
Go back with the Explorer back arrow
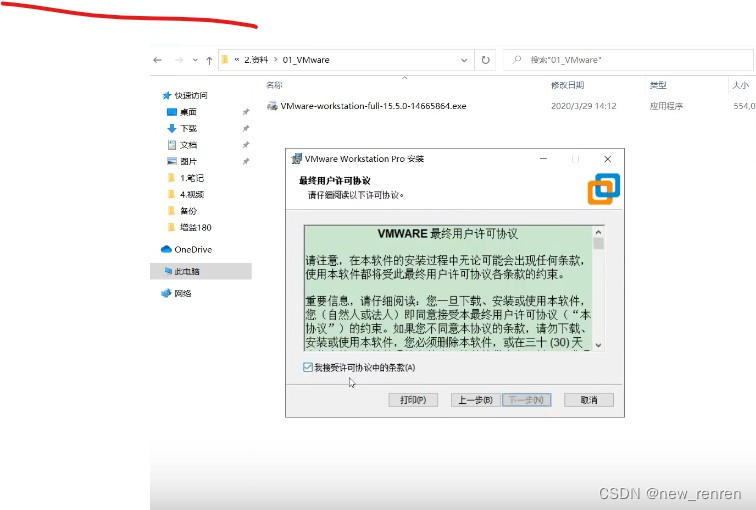click(157, 60)
